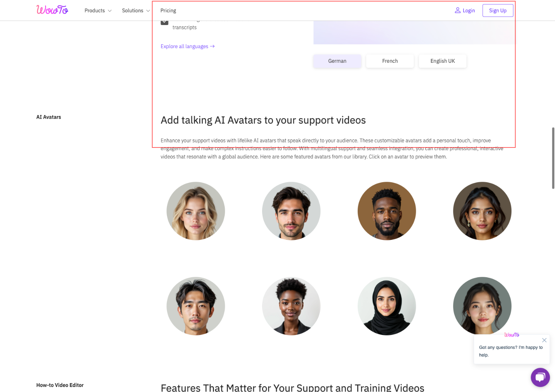The height and width of the screenshot is (392, 555).
Task: Click the Sign Up button
Action: [x=498, y=10]
